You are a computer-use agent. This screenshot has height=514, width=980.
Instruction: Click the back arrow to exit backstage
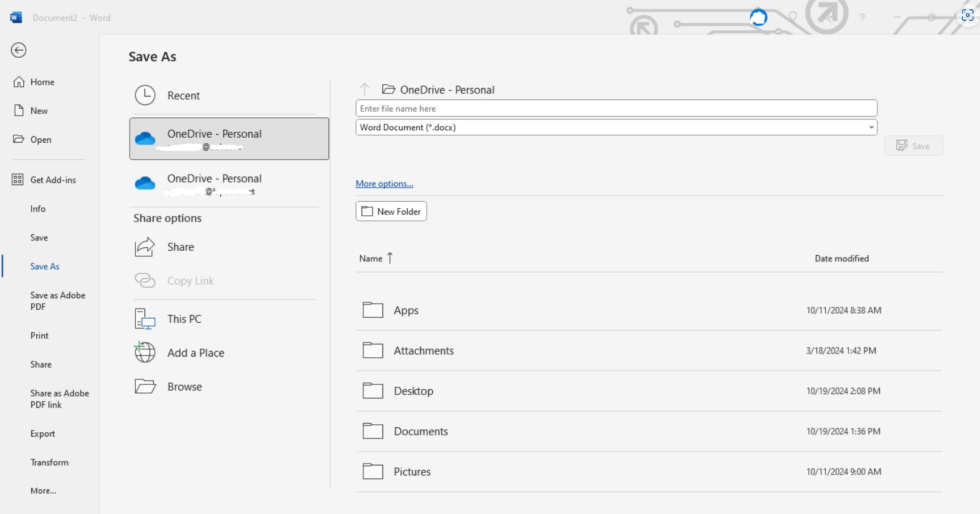point(18,50)
